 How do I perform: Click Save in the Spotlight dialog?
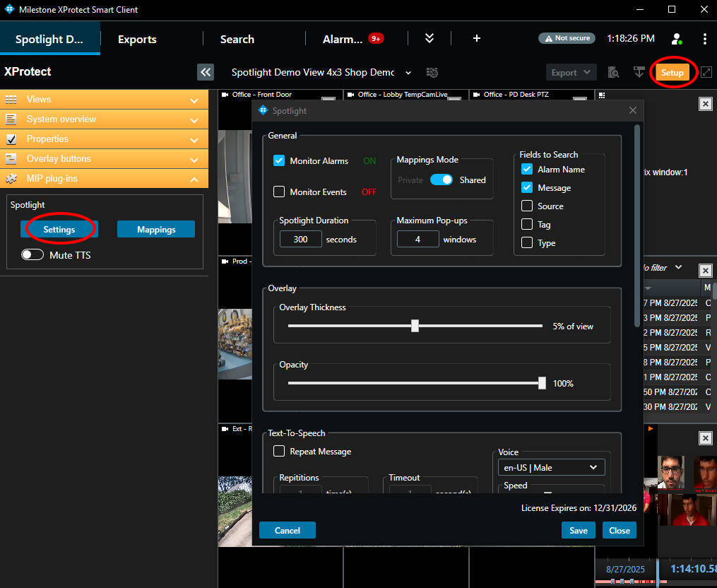pos(578,531)
